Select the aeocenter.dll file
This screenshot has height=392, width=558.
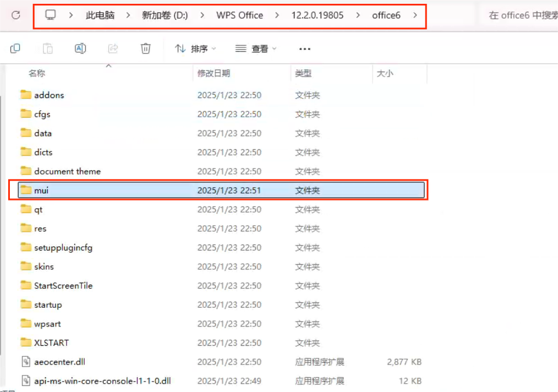point(59,362)
